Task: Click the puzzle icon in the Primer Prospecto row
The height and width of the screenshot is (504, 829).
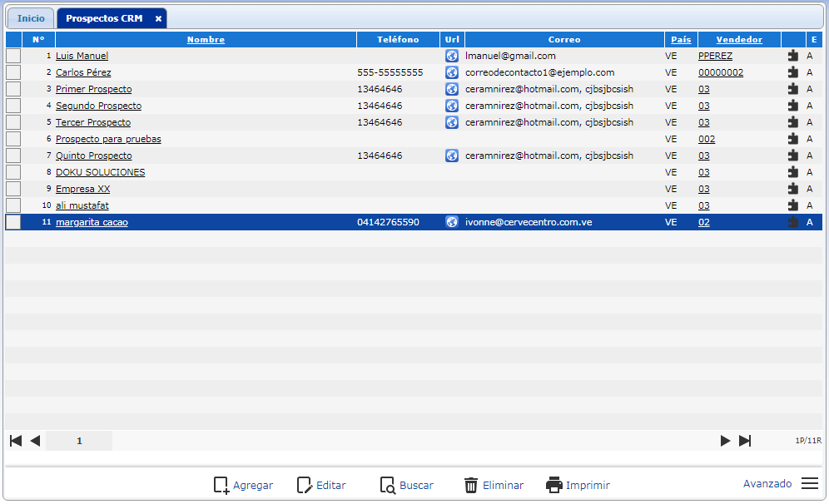Action: click(x=793, y=89)
